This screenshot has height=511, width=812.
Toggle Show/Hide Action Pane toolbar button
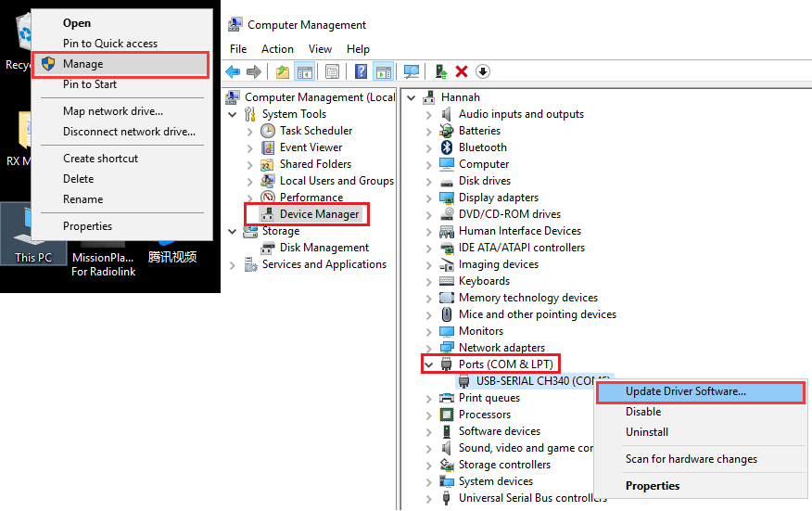383,72
